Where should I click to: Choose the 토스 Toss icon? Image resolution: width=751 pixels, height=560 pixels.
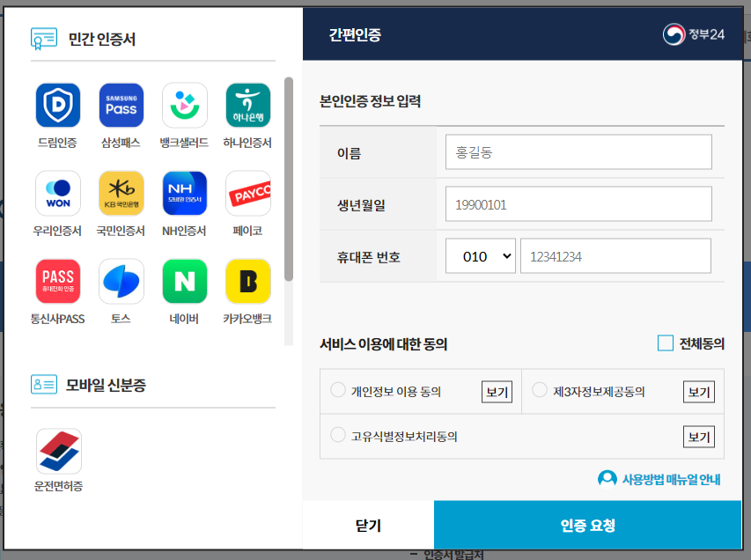pyautogui.click(x=121, y=281)
